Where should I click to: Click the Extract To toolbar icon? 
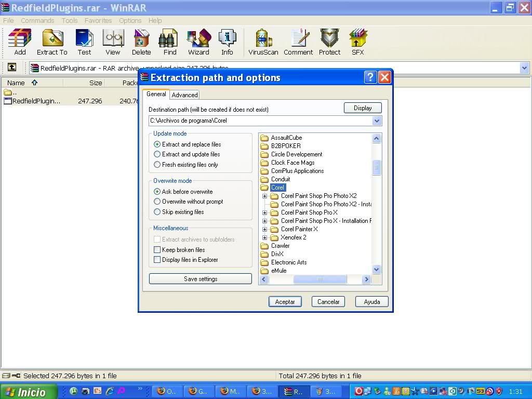[52, 42]
